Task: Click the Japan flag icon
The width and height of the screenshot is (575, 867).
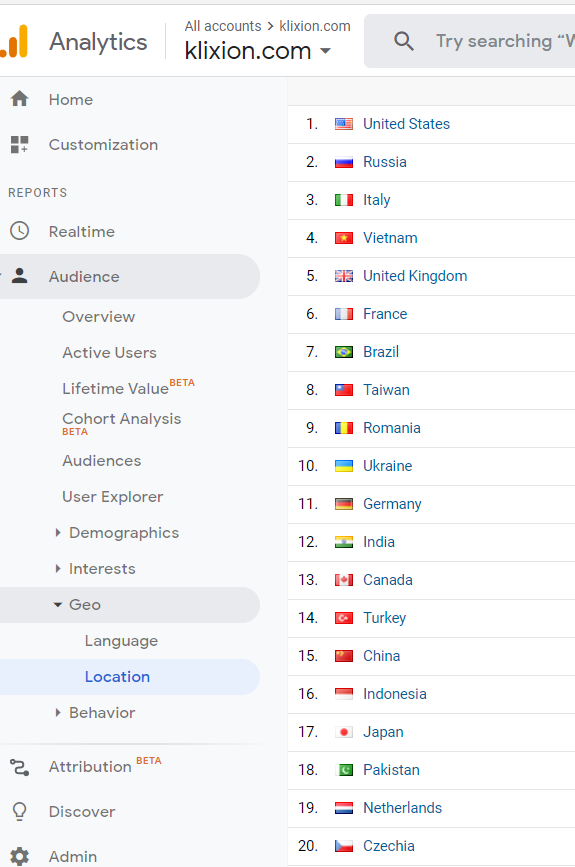Action: [344, 732]
